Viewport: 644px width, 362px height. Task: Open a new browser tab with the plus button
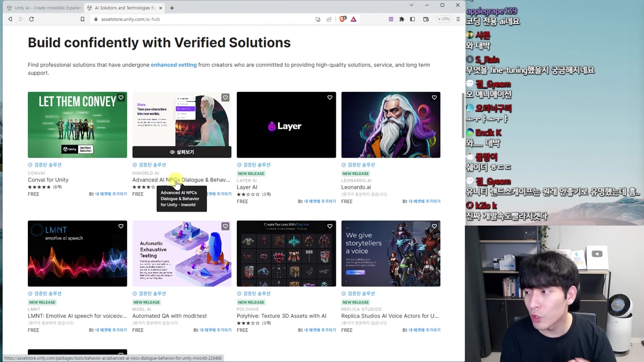(172, 8)
